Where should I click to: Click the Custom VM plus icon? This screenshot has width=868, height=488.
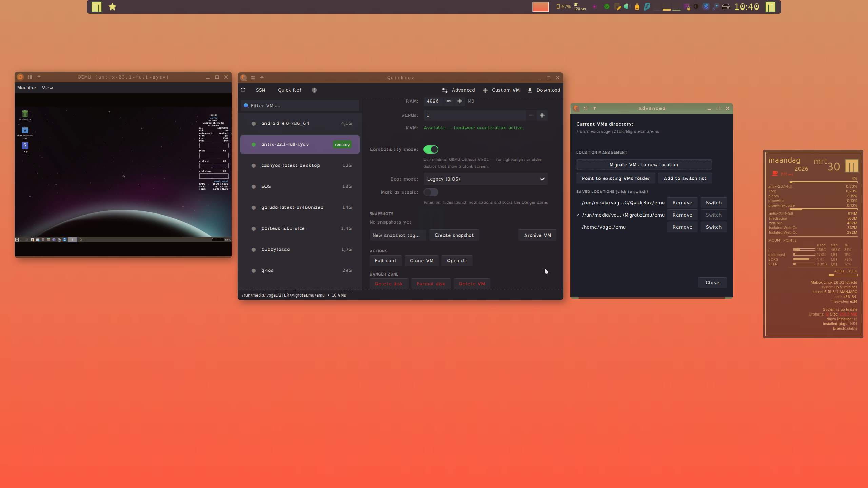(x=485, y=90)
